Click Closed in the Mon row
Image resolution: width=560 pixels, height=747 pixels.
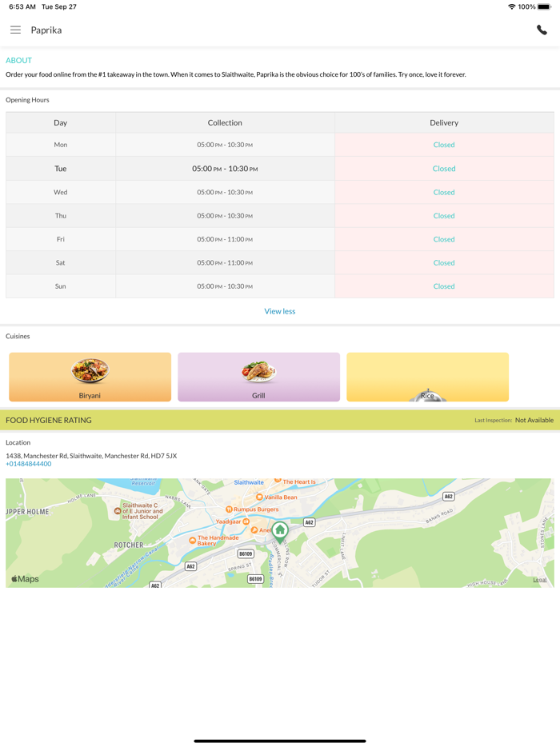click(x=444, y=145)
